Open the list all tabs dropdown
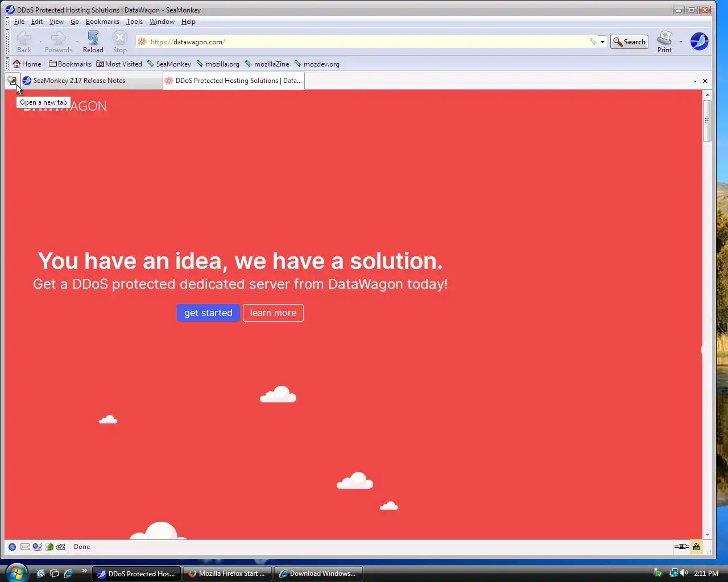 pos(695,81)
